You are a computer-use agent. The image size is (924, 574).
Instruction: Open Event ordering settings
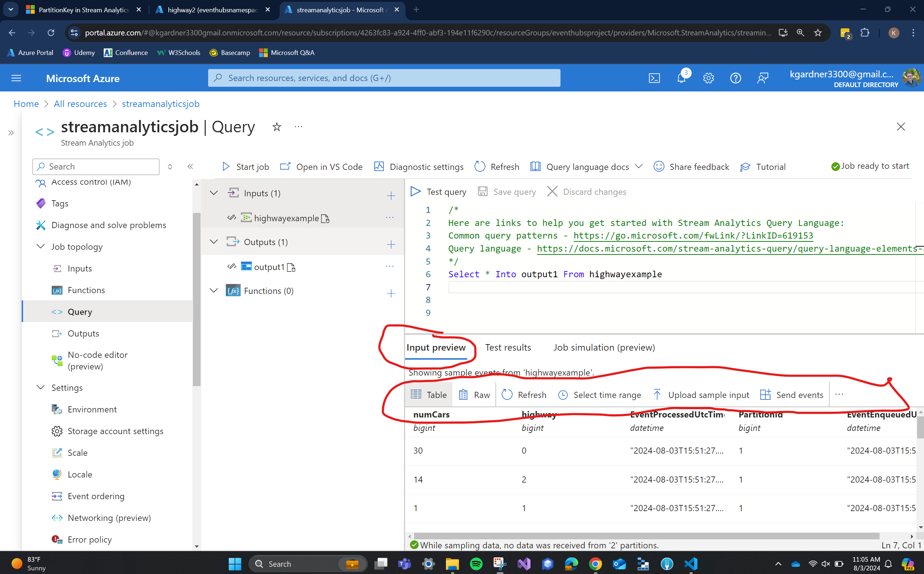pos(96,496)
